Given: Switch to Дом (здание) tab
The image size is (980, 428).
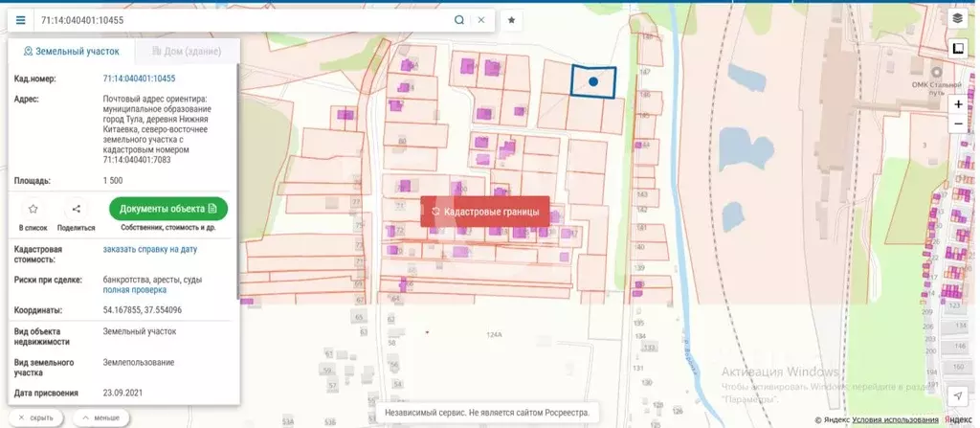Looking at the screenshot, I should (x=187, y=52).
